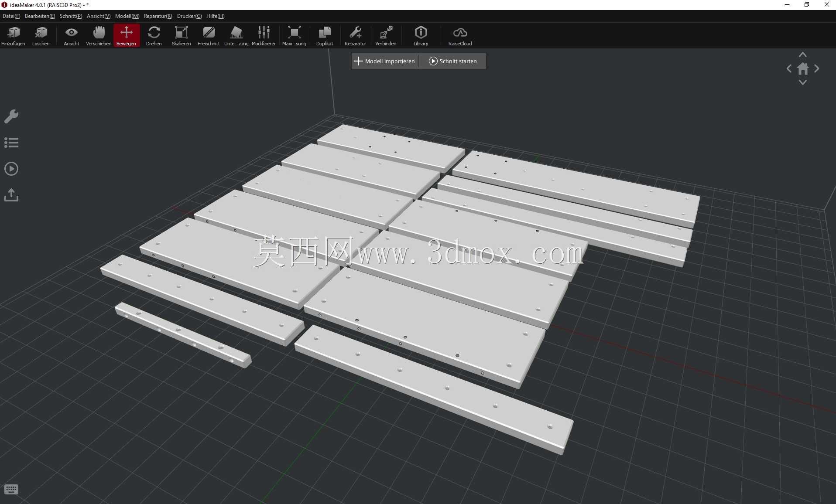
Task: Reset camera to home view
Action: pyautogui.click(x=803, y=68)
